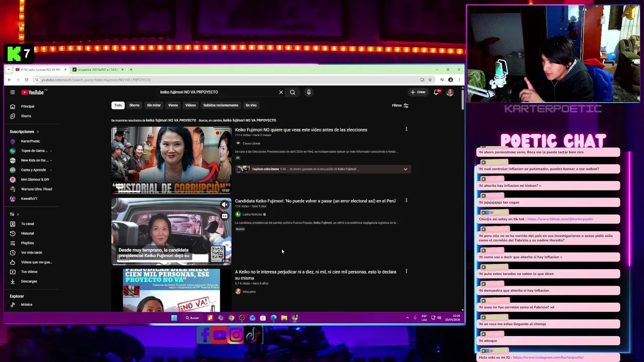Open the KawaiifuYT subscription

tap(30, 199)
